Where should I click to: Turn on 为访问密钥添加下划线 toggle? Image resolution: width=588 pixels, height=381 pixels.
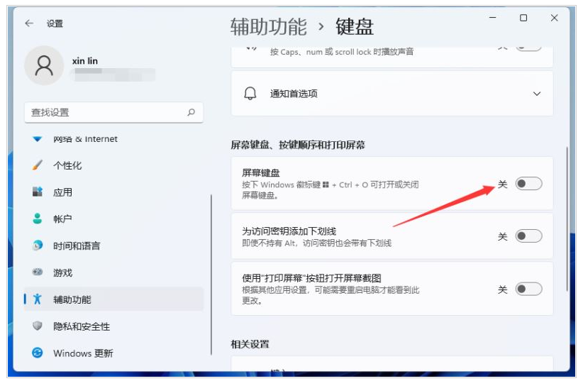[x=528, y=236]
